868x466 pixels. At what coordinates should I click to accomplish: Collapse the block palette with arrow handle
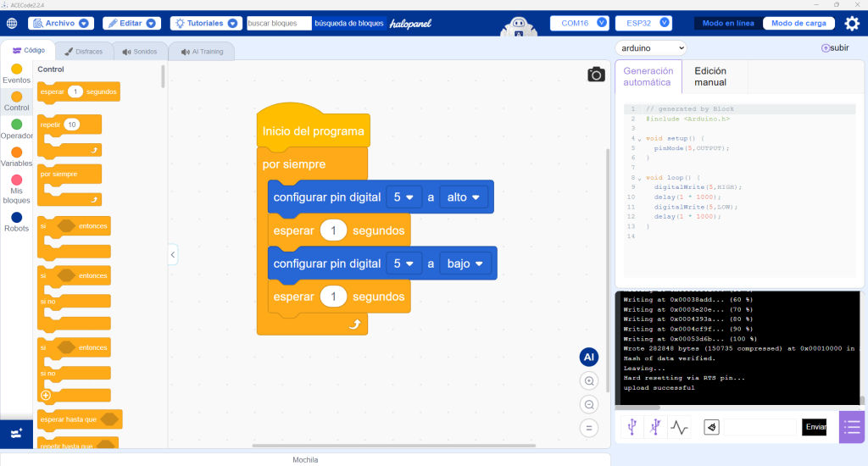[173, 254]
